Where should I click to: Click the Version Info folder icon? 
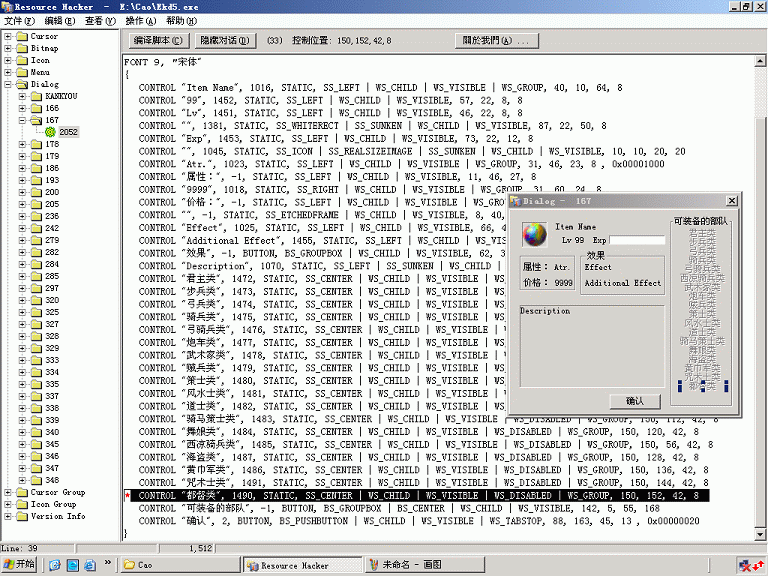point(20,516)
